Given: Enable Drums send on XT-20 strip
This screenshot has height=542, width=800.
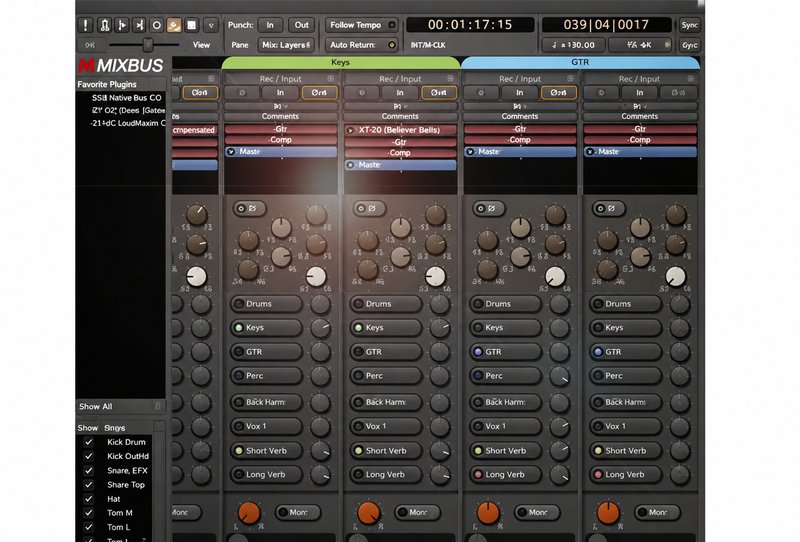Looking at the screenshot, I should [386, 304].
